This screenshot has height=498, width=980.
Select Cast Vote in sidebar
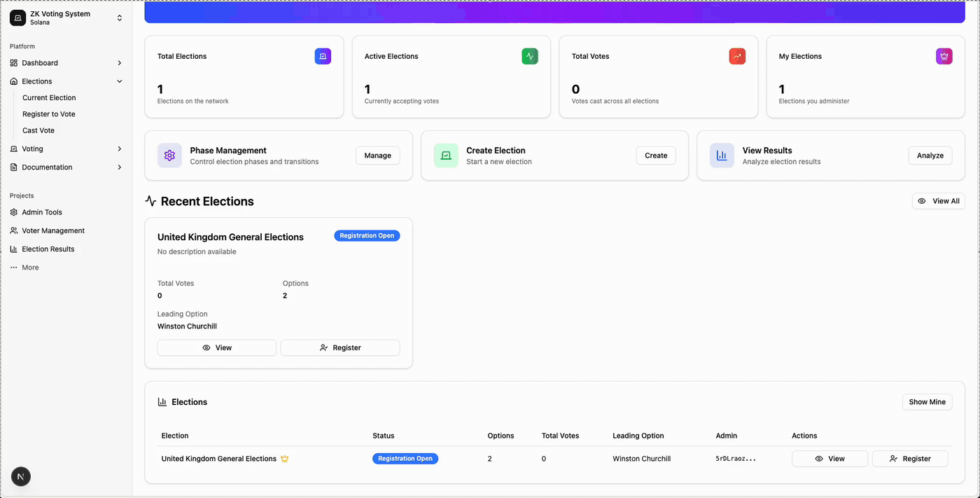click(38, 130)
